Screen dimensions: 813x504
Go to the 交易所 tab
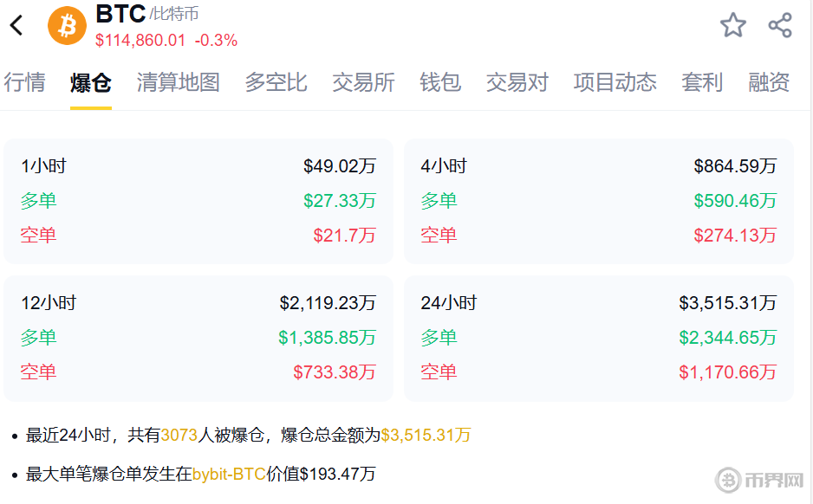click(363, 82)
